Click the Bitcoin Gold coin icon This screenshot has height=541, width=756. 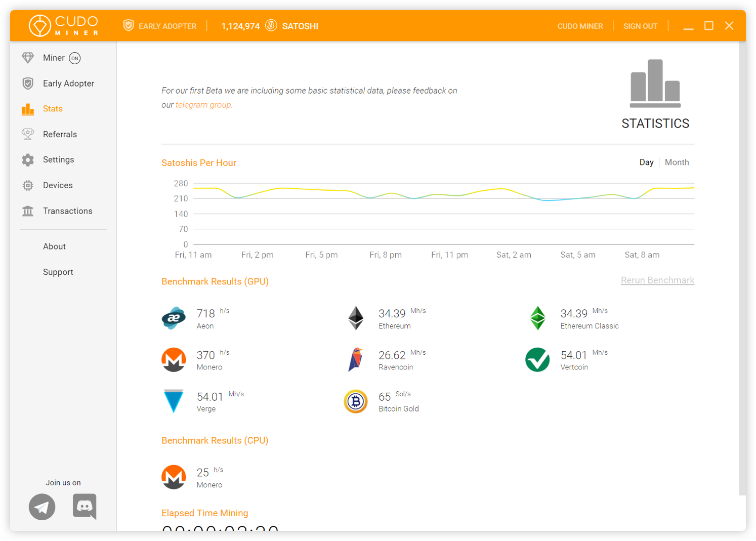[356, 401]
